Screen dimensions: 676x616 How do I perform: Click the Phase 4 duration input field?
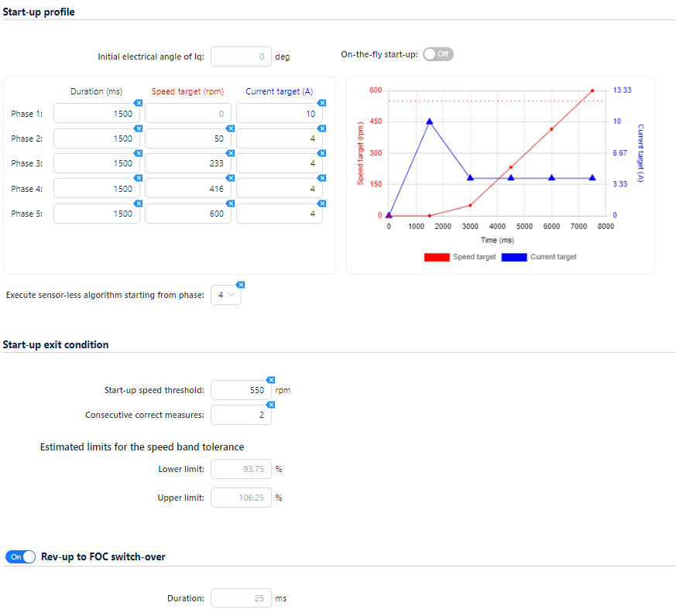(x=97, y=189)
